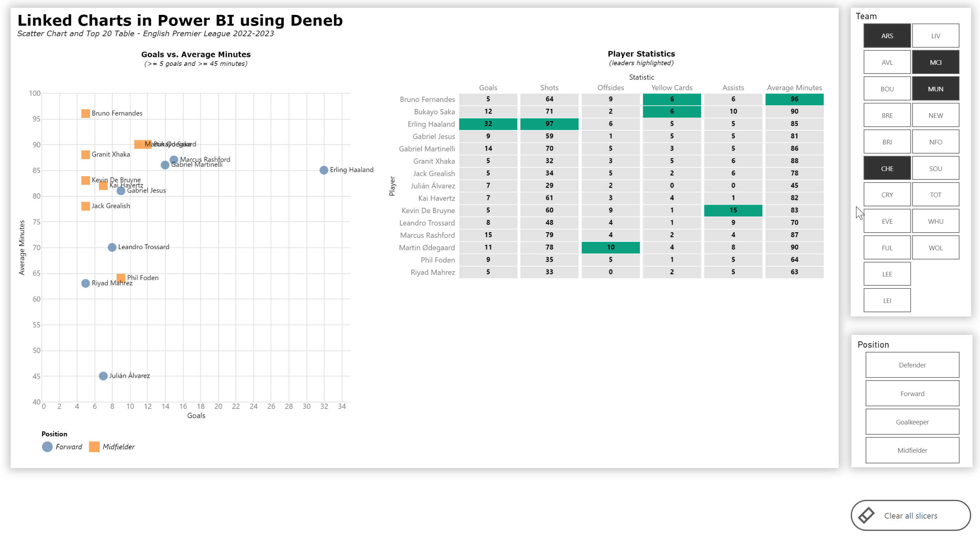Click the Forward legend circle swatch
980x537 pixels.
[47, 446]
